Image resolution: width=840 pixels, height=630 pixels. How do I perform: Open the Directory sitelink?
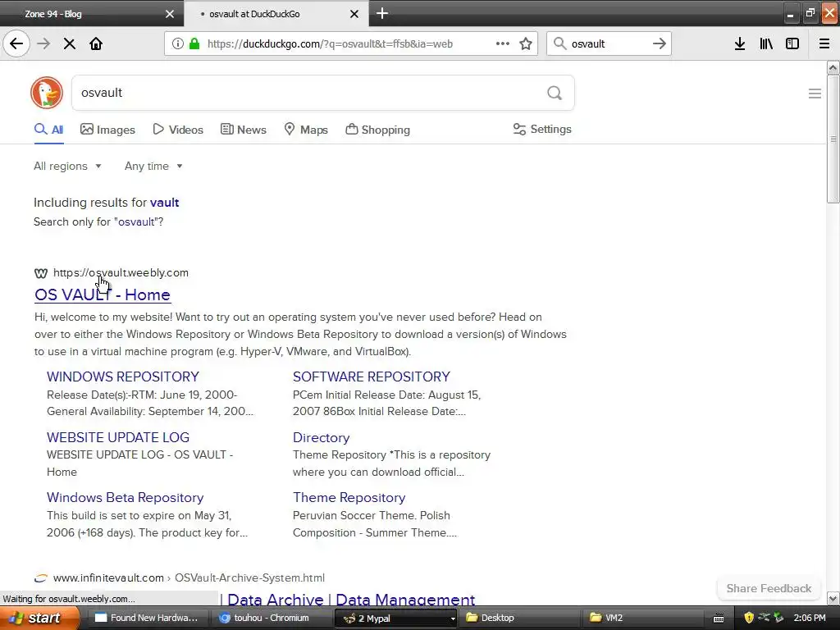tap(321, 438)
